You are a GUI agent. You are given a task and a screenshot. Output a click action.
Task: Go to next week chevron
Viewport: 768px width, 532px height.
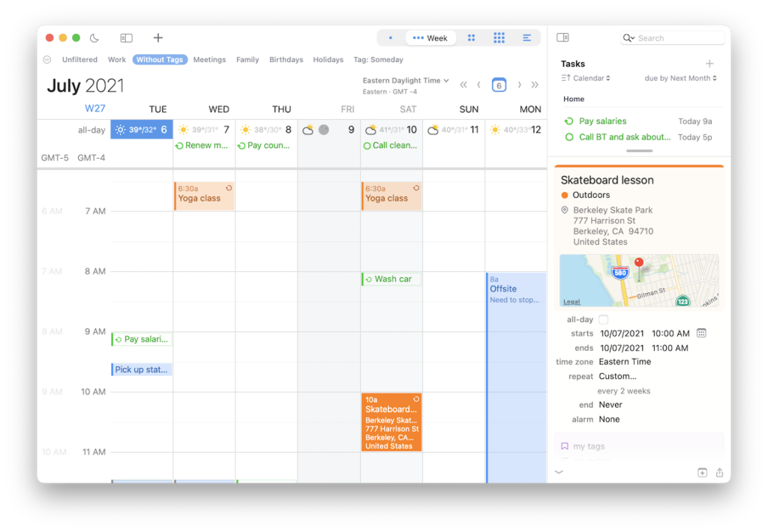tap(519, 85)
